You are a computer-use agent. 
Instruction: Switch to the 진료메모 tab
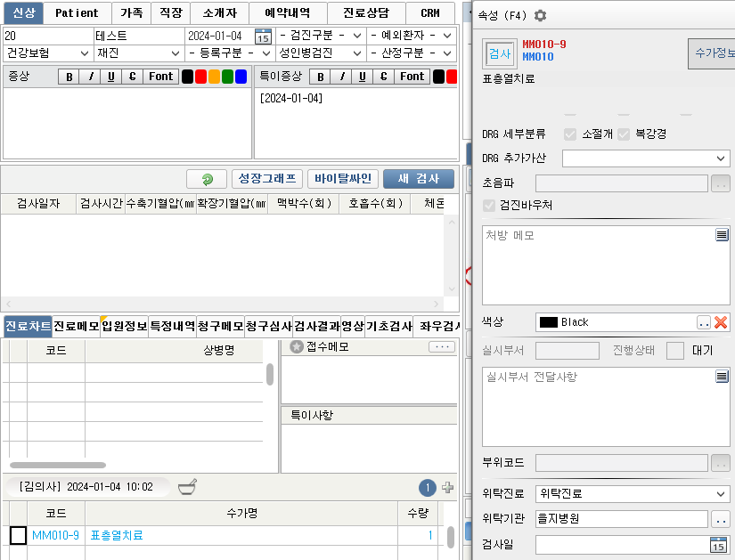coord(76,327)
